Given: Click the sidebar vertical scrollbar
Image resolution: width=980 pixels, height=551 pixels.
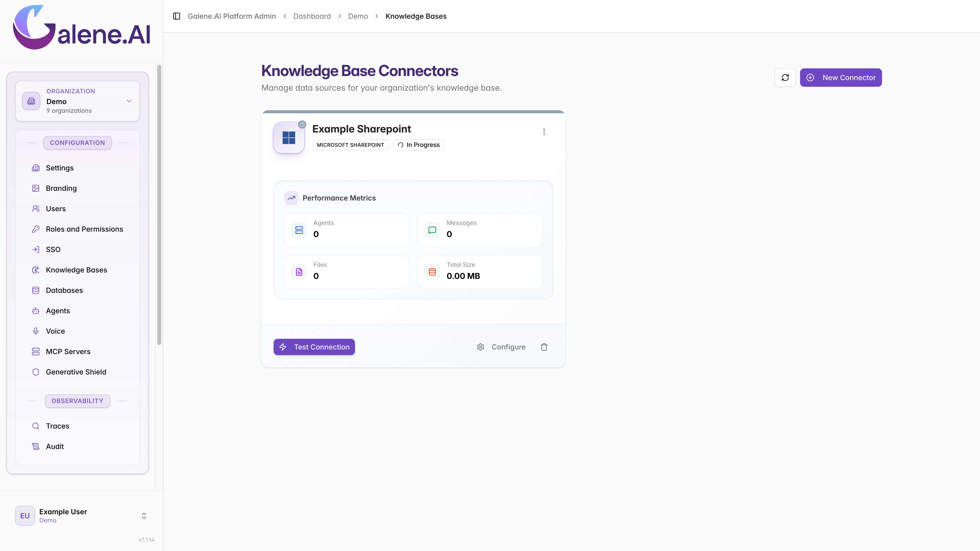Looking at the screenshot, I should coord(159,205).
